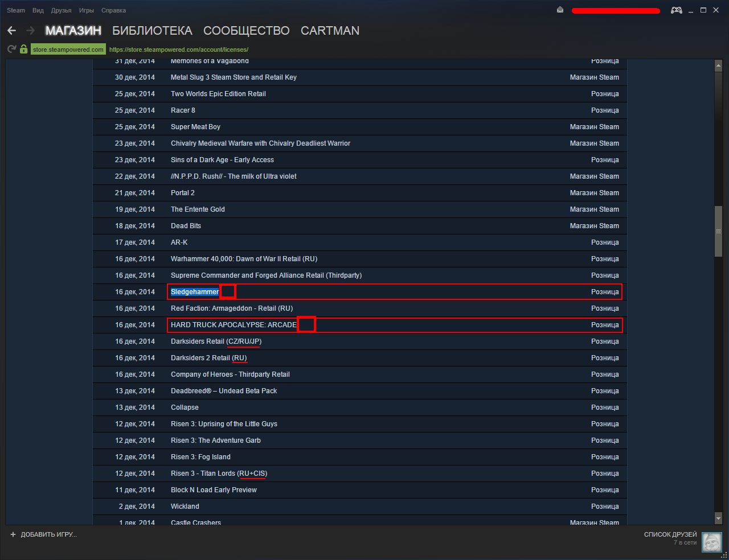The image size is (729, 560).
Task: Click the Dead Bits entry
Action: tap(186, 226)
